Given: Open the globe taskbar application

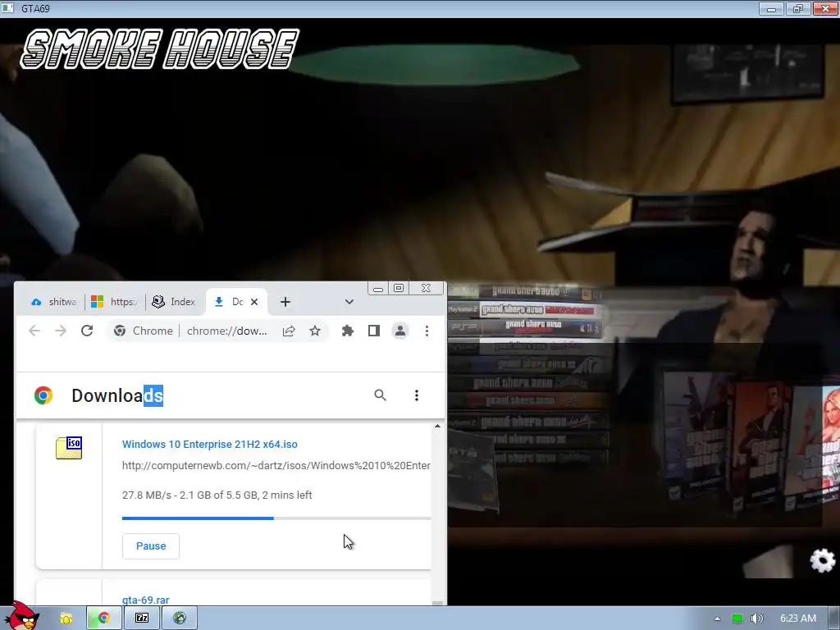Looking at the screenshot, I should [180, 619].
